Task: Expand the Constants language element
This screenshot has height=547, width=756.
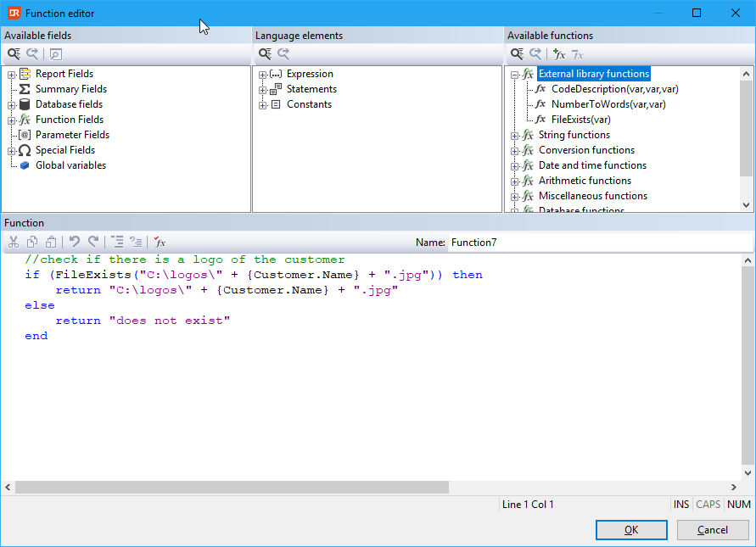Action: click(x=262, y=105)
